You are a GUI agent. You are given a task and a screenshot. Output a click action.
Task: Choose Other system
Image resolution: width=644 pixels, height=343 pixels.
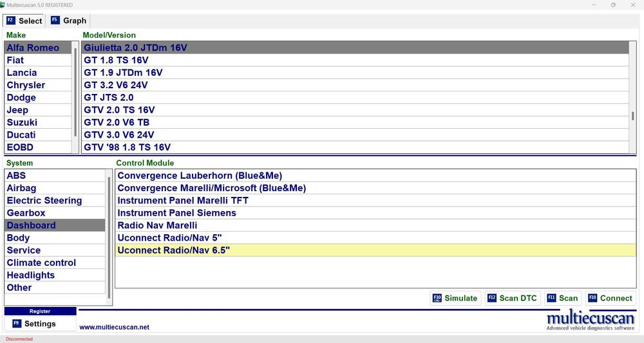tap(55, 288)
